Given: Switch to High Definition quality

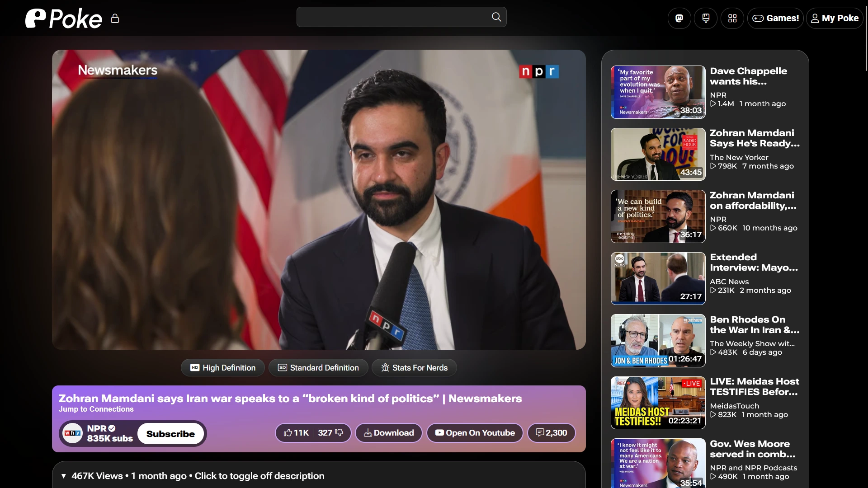Looking at the screenshot, I should [x=223, y=368].
